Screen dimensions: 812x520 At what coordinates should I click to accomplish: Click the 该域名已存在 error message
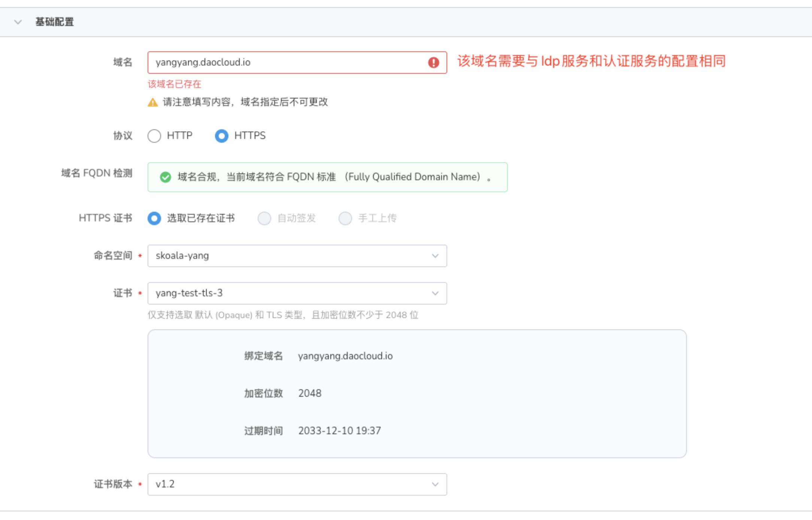click(x=175, y=84)
